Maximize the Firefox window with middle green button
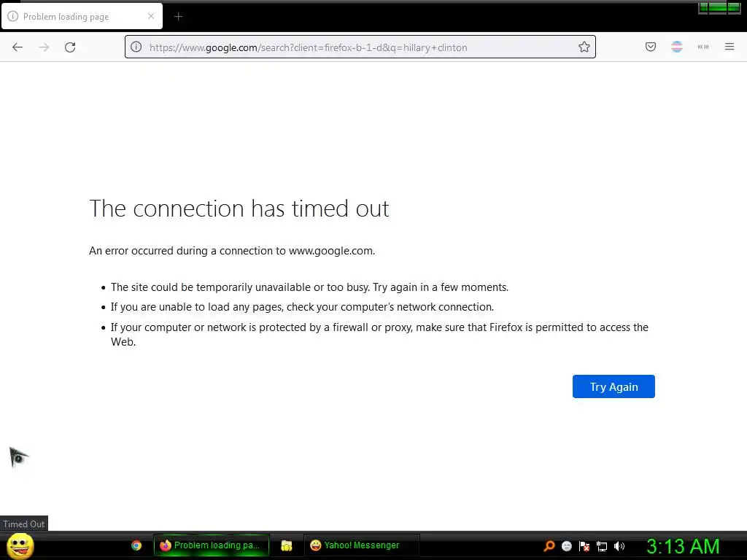The width and height of the screenshot is (747, 560). click(x=718, y=7)
